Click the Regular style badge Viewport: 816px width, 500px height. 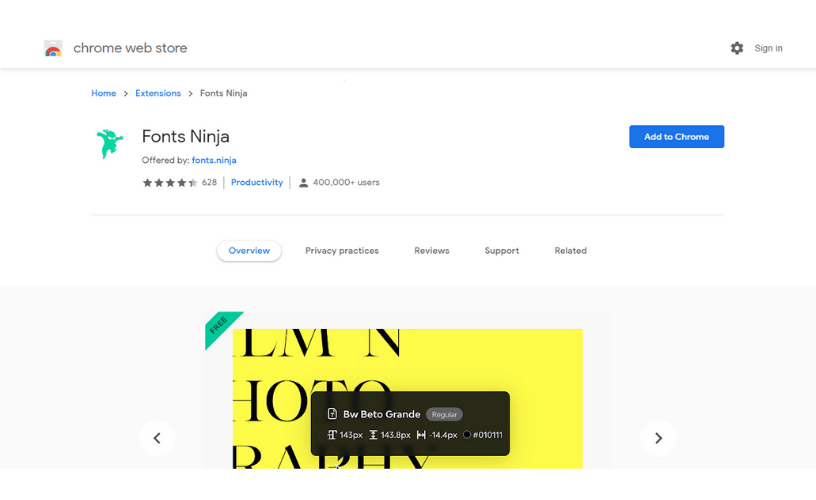click(x=444, y=415)
